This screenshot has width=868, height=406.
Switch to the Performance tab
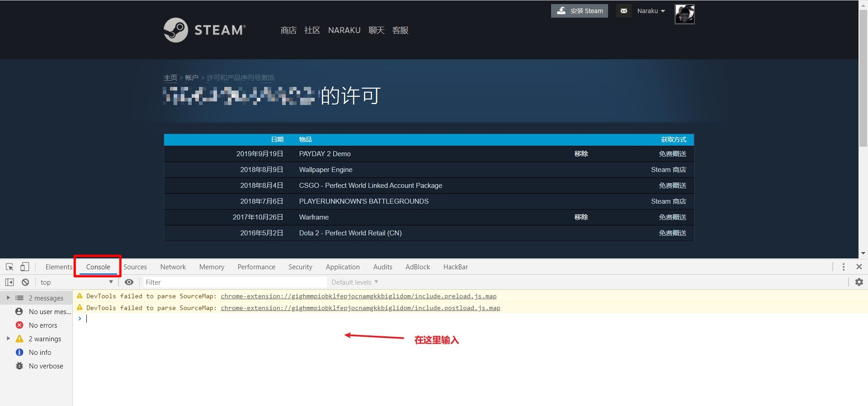[x=256, y=267]
